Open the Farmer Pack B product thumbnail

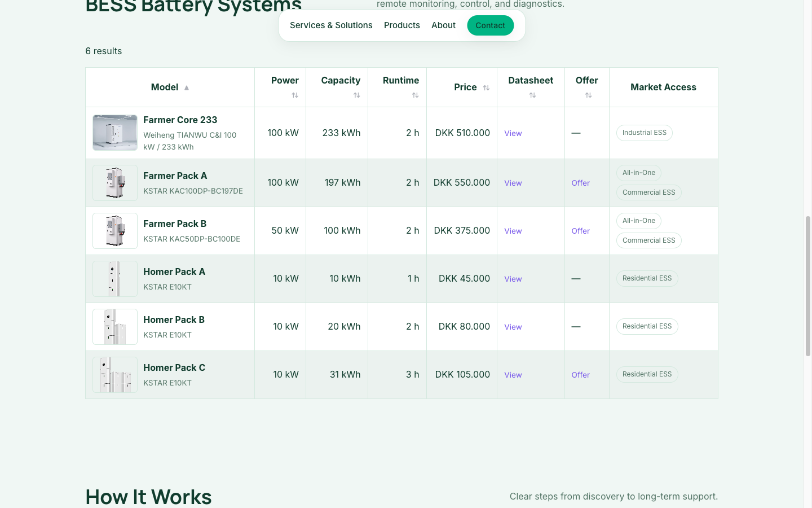tap(115, 231)
